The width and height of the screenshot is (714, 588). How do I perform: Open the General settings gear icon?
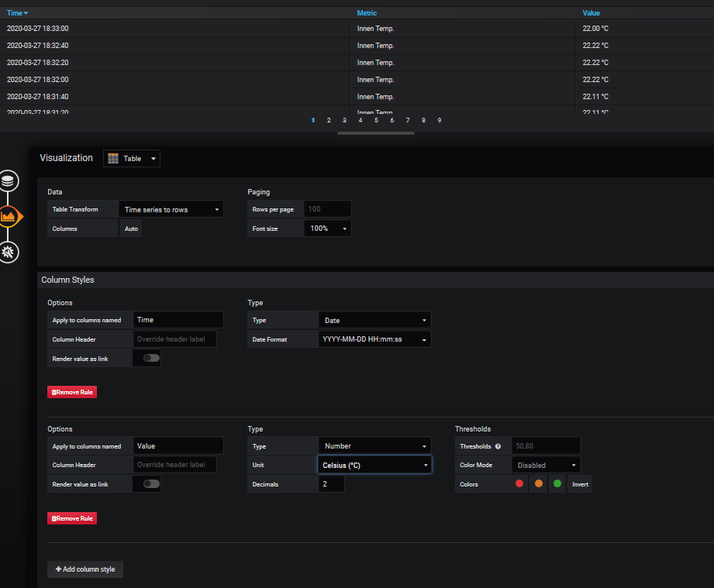tap(8, 251)
